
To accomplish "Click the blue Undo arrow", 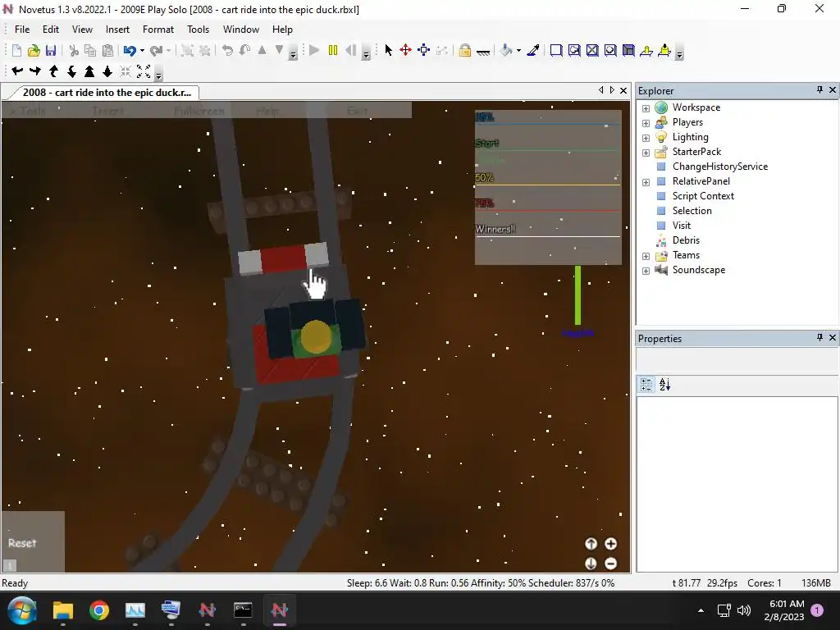I will coord(130,50).
